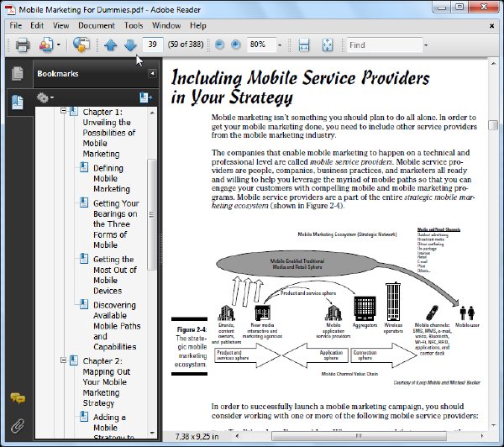Select Chapter 2: Mapping Out Your Mobile bookmark
The image size is (504, 447).
[x=106, y=382]
